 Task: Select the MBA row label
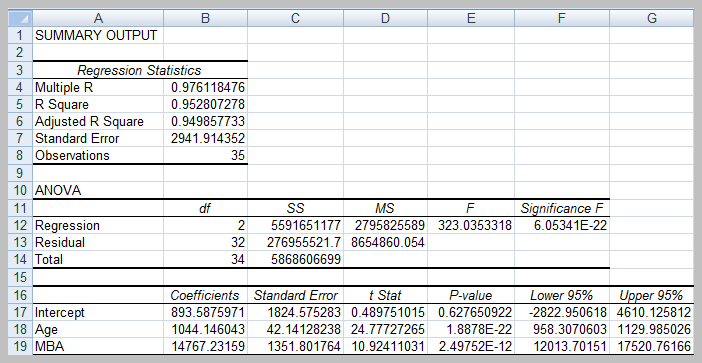point(98,346)
